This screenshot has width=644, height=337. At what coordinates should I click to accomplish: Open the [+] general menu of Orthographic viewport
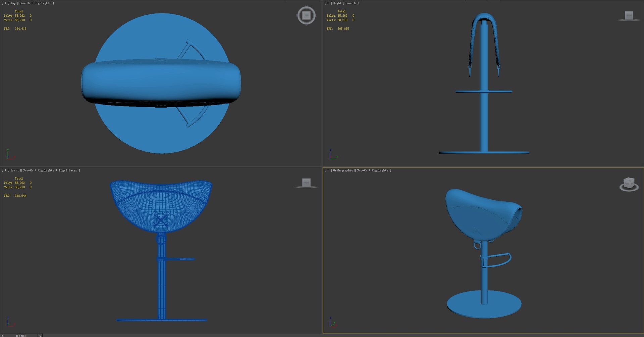(x=328, y=171)
